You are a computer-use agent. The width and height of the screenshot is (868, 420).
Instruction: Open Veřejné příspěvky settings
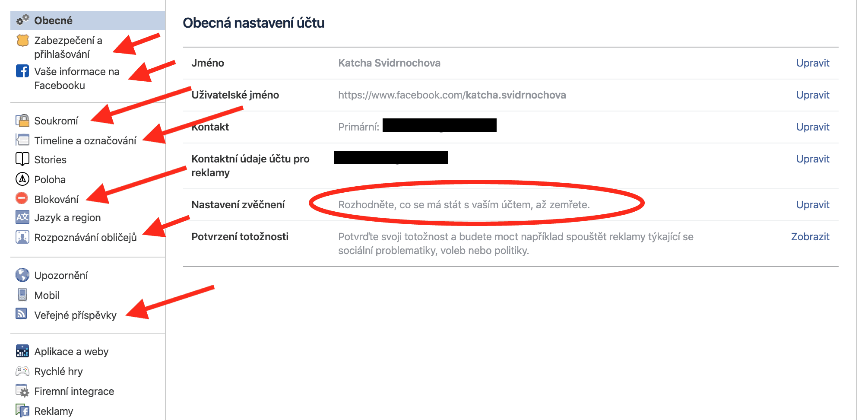pyautogui.click(x=75, y=315)
